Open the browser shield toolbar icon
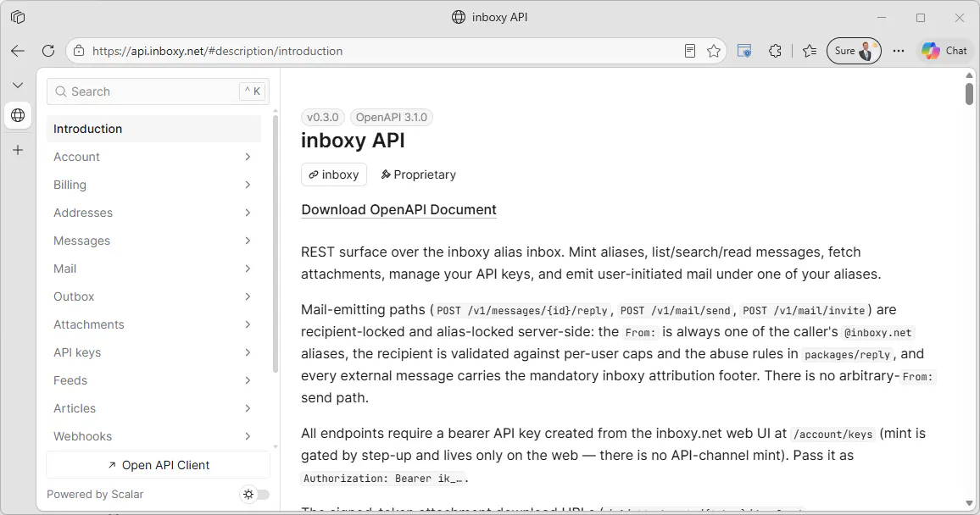This screenshot has height=515, width=980. (x=744, y=51)
